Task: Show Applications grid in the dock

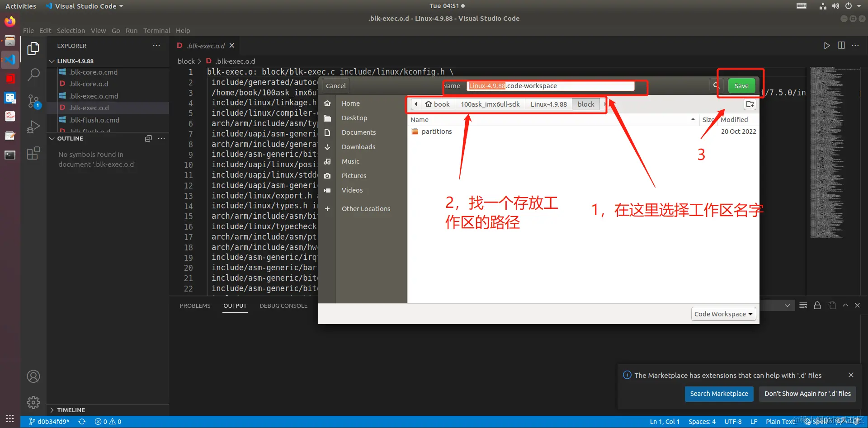Action: [10, 419]
